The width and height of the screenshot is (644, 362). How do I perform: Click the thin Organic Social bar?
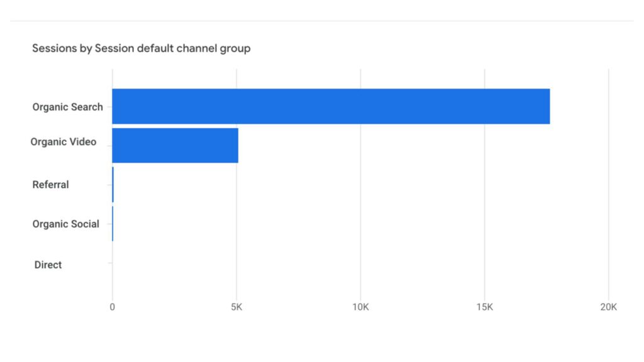113,224
